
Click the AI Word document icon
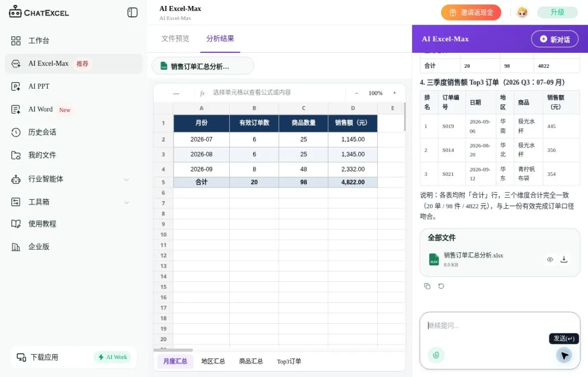coord(16,109)
